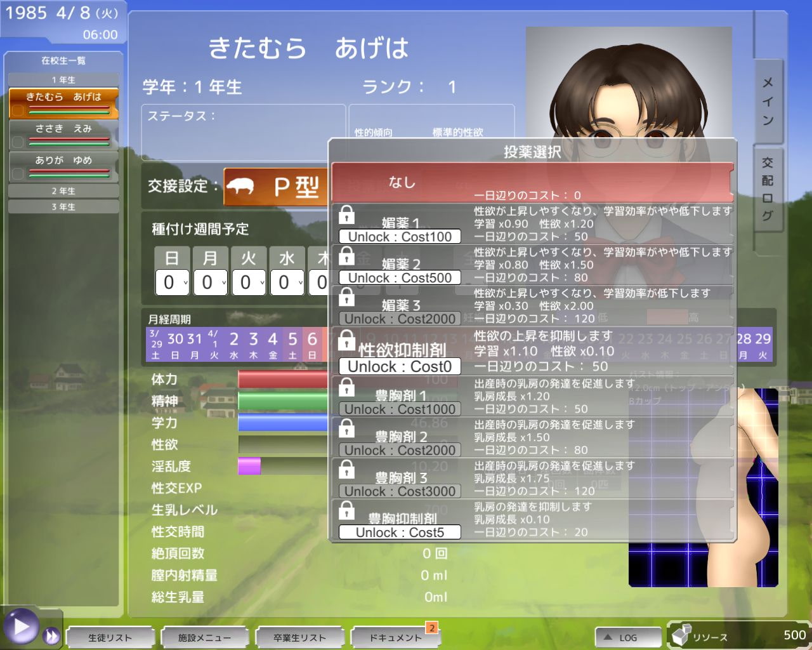Click the pink 淫乱度 stat bar
812x650 pixels.
pyautogui.click(x=248, y=465)
